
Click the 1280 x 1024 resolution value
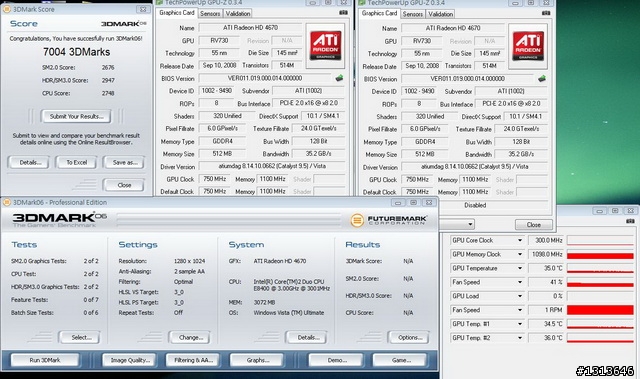pos(189,261)
